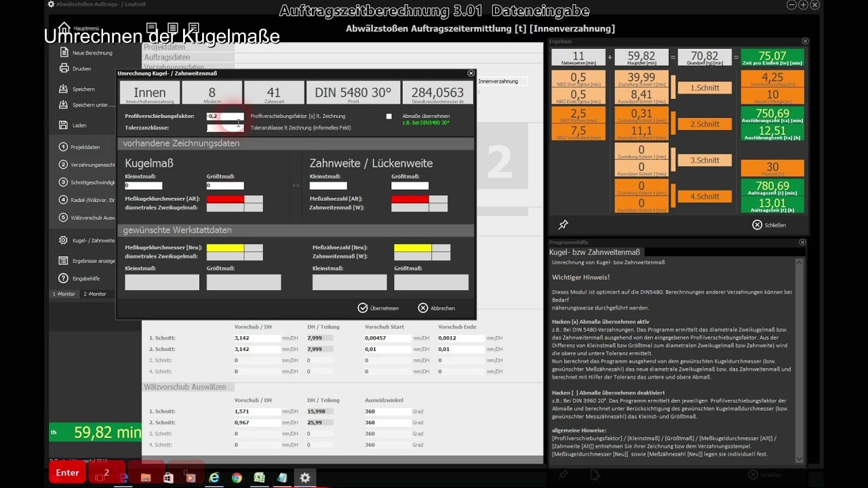Screen dimensions: 868x488
Task: Click the Zahnweite Größtmaß input field
Action: (x=410, y=185)
